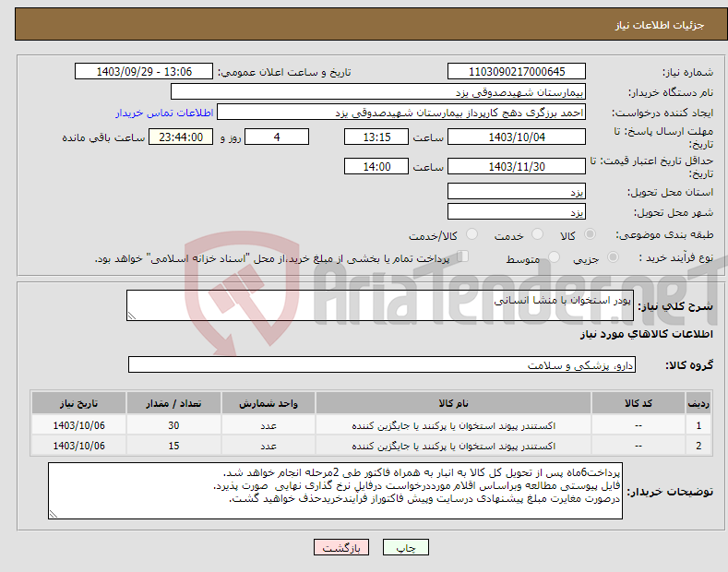
Task: Toggle the اسناد خزانه اسلامی payment checkbox
Action: [463, 256]
